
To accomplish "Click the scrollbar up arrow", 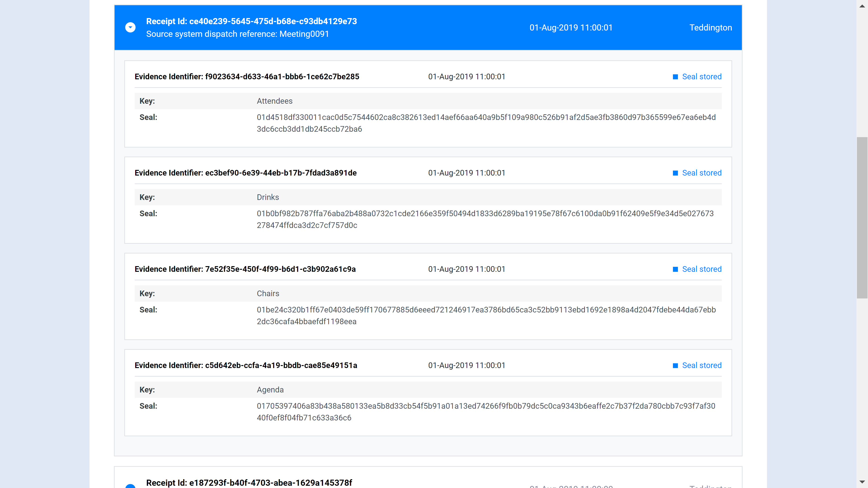I will point(862,6).
